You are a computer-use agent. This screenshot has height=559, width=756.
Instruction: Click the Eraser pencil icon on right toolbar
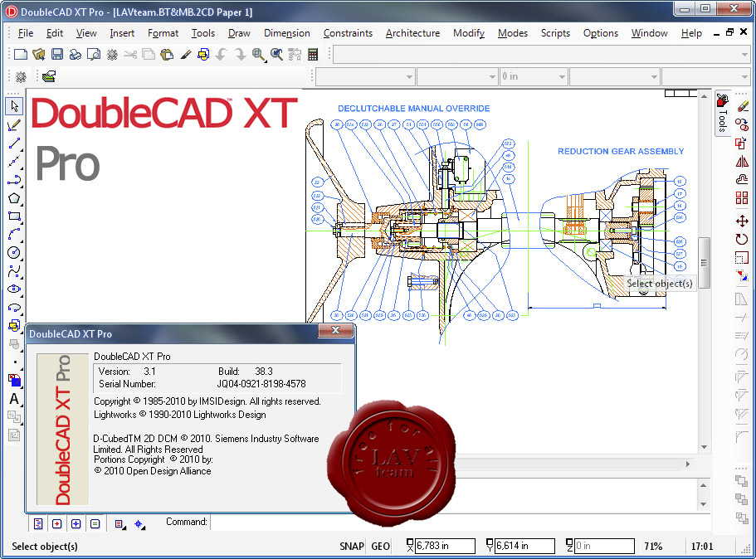[742, 106]
